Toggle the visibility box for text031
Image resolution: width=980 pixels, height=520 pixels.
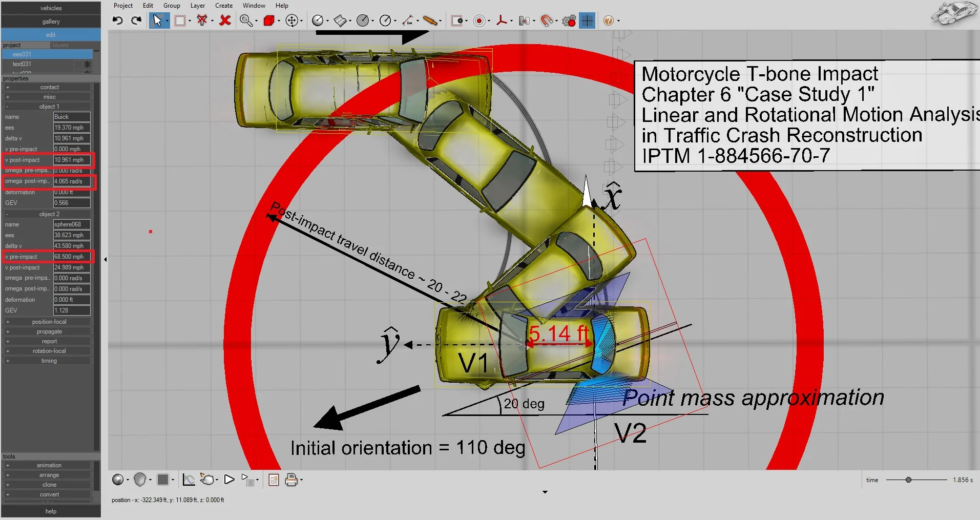point(78,64)
